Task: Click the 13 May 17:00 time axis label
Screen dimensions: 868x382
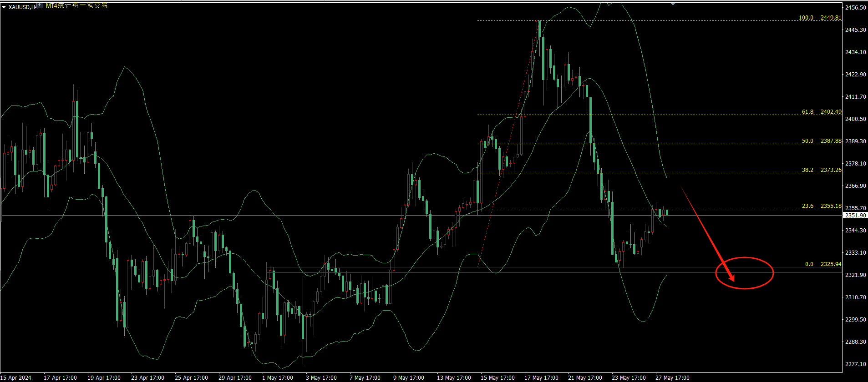Action: (454, 378)
